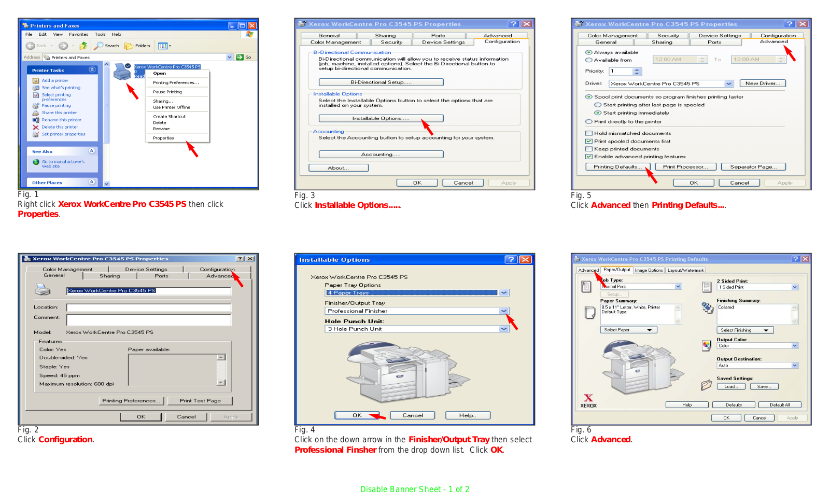Uncheck Print spooled documents first
Viewport: 830px width, 504px height.
coord(588,141)
